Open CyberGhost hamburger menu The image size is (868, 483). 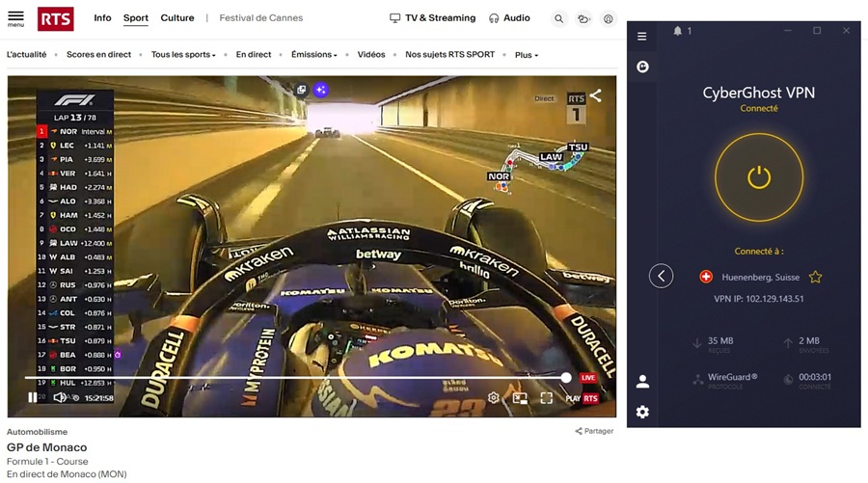tap(642, 37)
